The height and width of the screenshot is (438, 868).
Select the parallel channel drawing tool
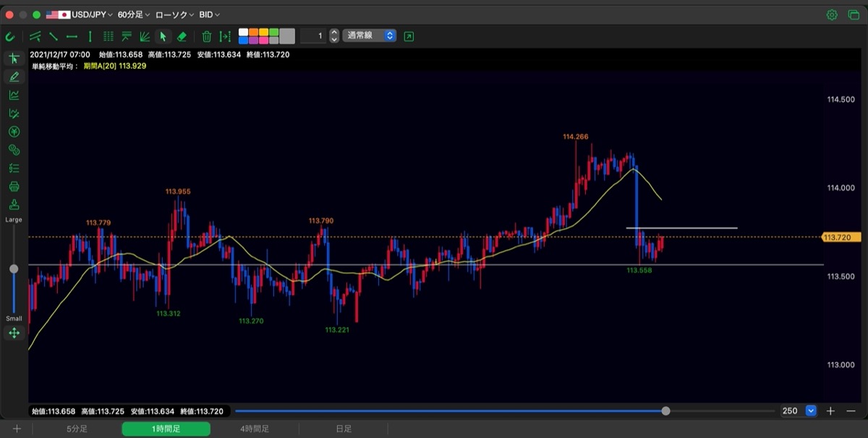[35, 36]
